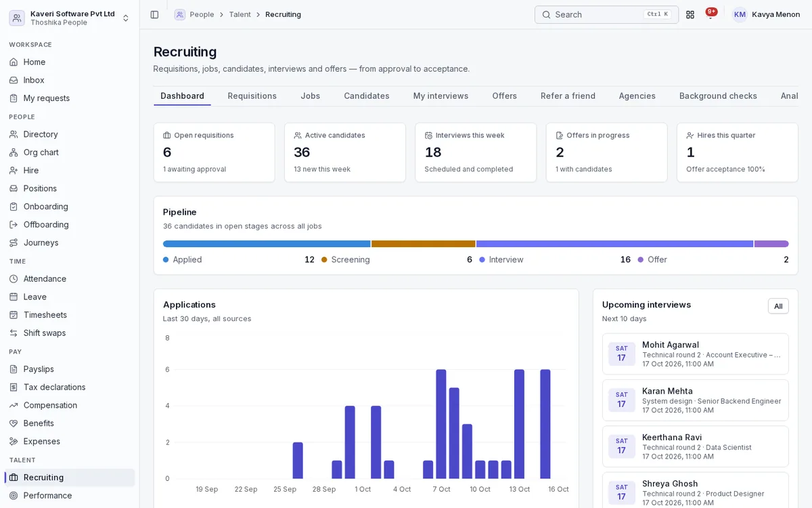Viewport: 812px width, 508px height.
Task: Click the blue Applied pipeline segment
Action: click(x=267, y=244)
